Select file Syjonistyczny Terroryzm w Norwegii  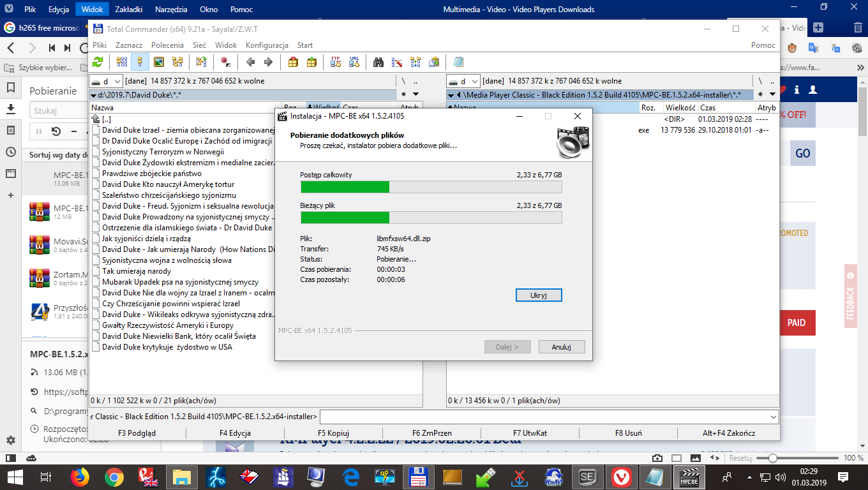pos(163,152)
